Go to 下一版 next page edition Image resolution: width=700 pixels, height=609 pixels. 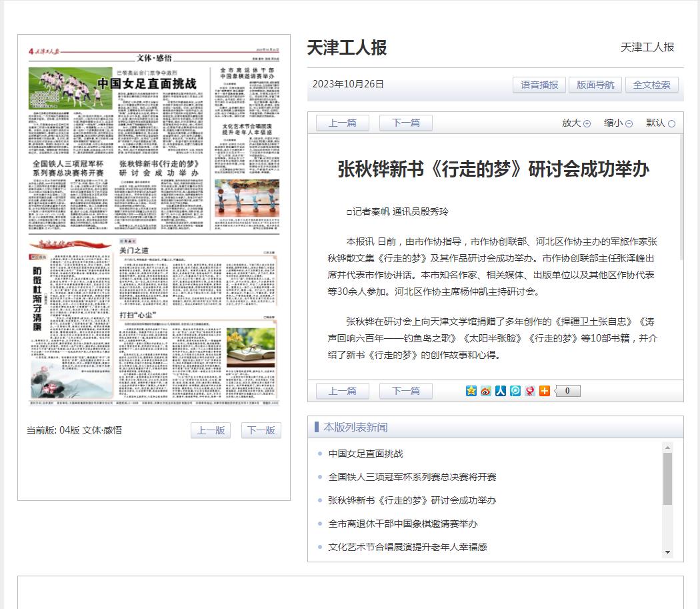point(261,430)
